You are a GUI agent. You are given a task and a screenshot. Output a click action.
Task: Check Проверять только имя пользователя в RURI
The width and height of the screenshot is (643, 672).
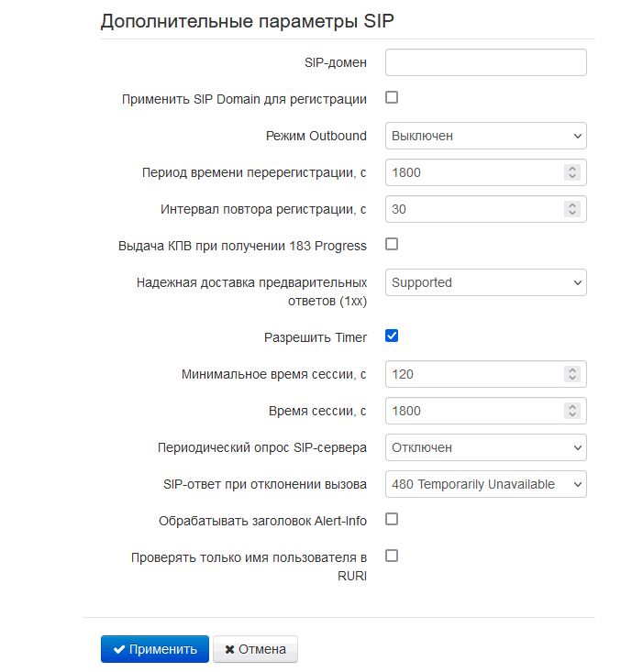click(392, 556)
